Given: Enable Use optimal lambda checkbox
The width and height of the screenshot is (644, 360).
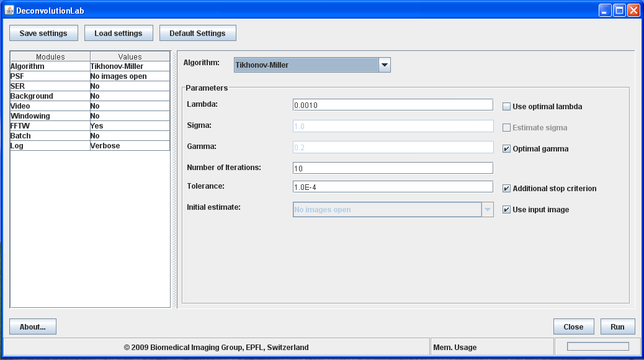Looking at the screenshot, I should click(507, 107).
